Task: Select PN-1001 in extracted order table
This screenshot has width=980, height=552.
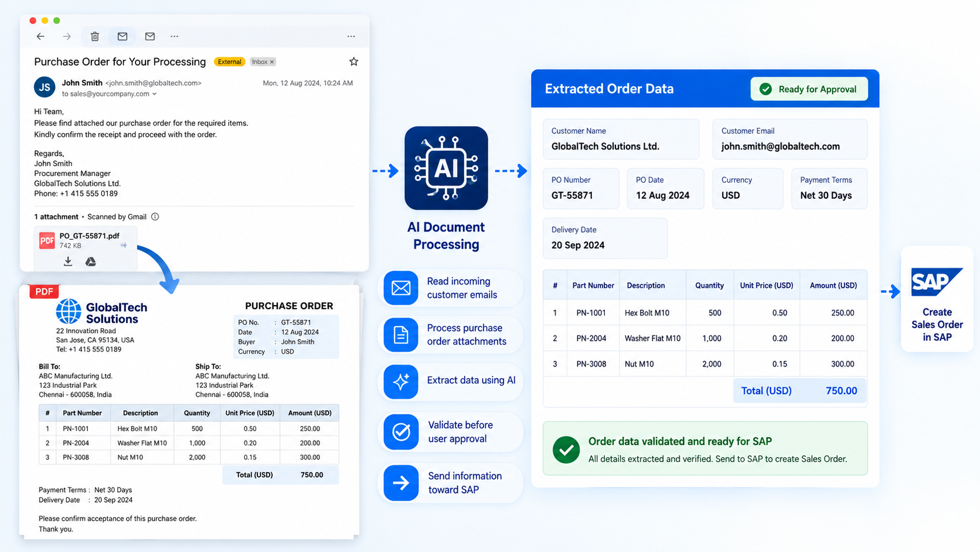Action: [591, 313]
